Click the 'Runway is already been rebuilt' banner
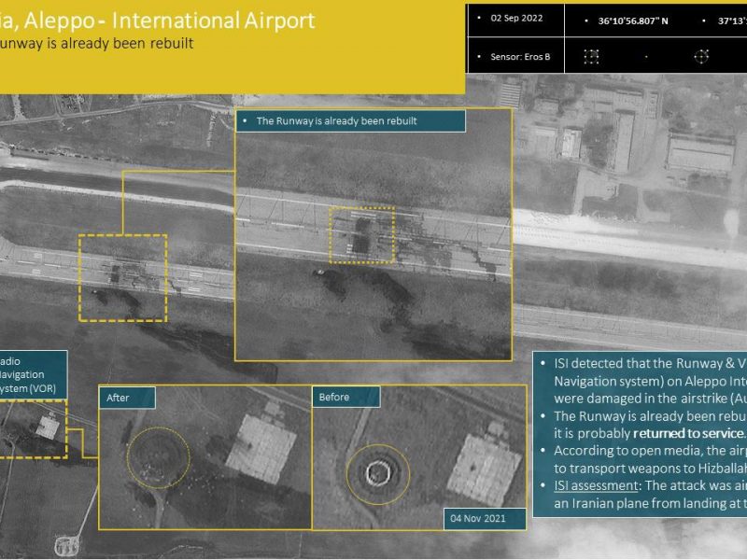This screenshot has width=747, height=560. pos(350,121)
